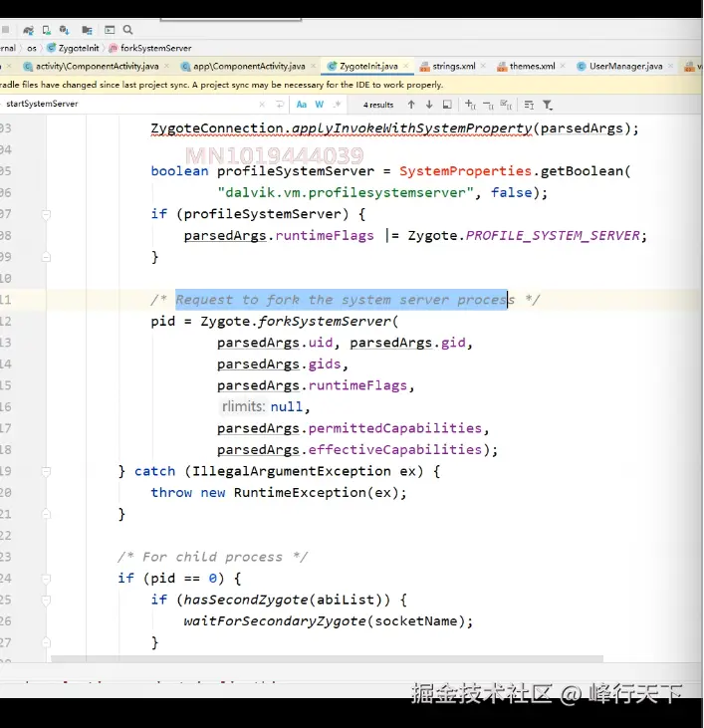This screenshot has width=704, height=728.
Task: Open the Project Structure icon
Action: point(87,30)
